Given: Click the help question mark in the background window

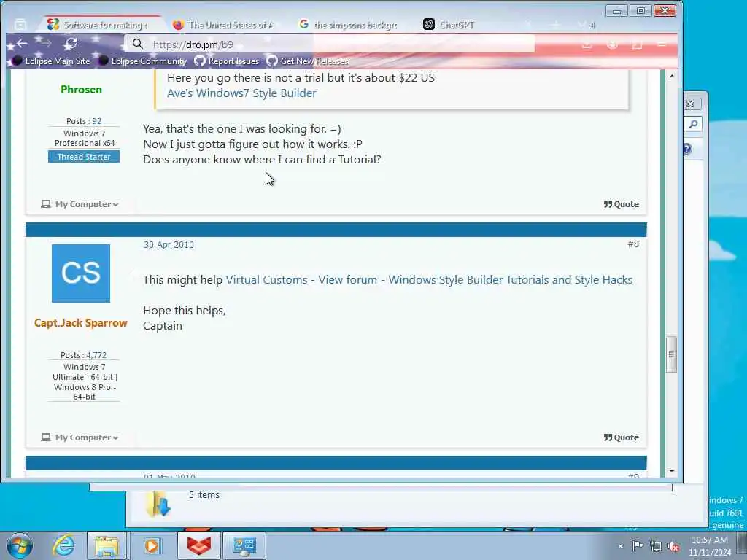Looking at the screenshot, I should [x=687, y=149].
